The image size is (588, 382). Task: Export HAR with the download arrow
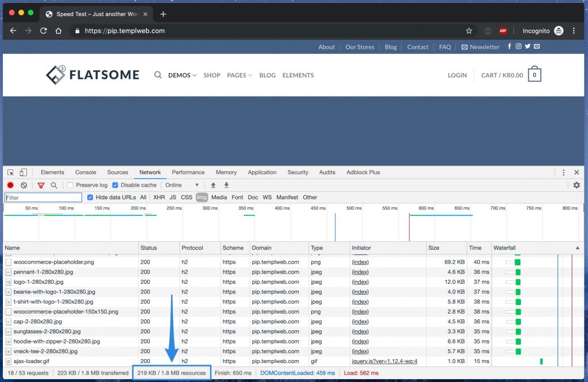click(226, 185)
